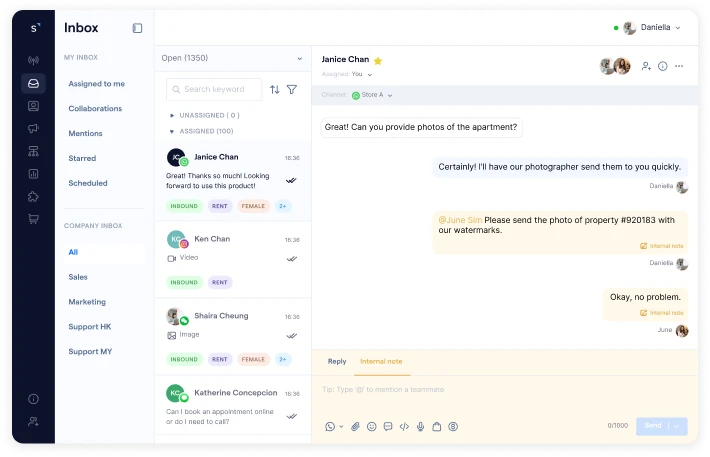Click the dollar payment link icon

click(x=453, y=427)
